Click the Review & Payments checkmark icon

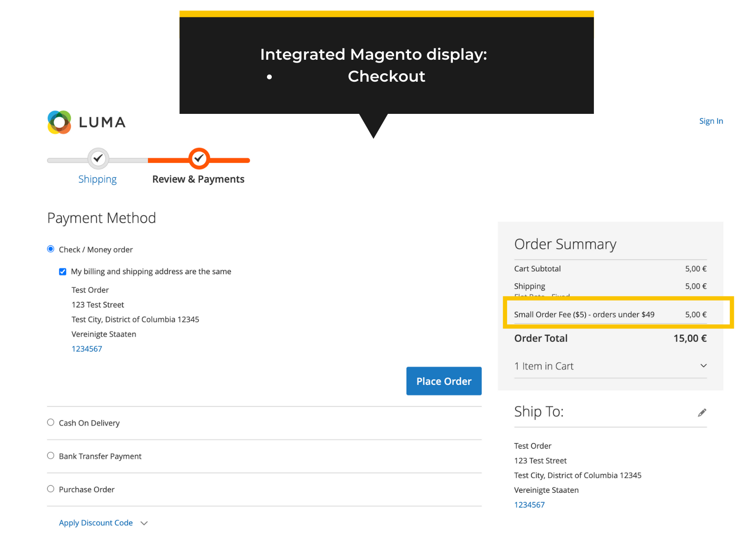pos(198,159)
